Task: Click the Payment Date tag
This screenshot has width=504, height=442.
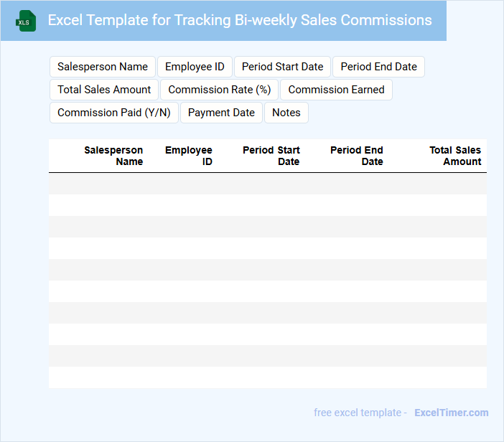Action: 221,113
